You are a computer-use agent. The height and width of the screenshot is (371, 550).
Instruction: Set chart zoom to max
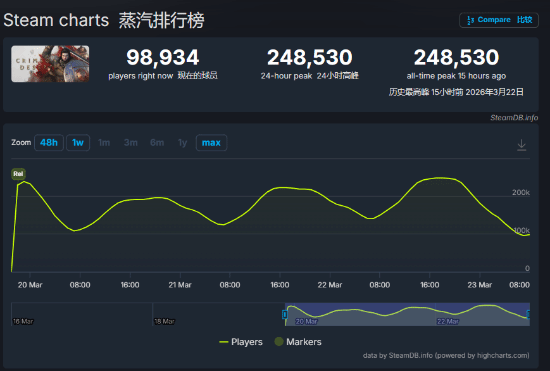(211, 143)
